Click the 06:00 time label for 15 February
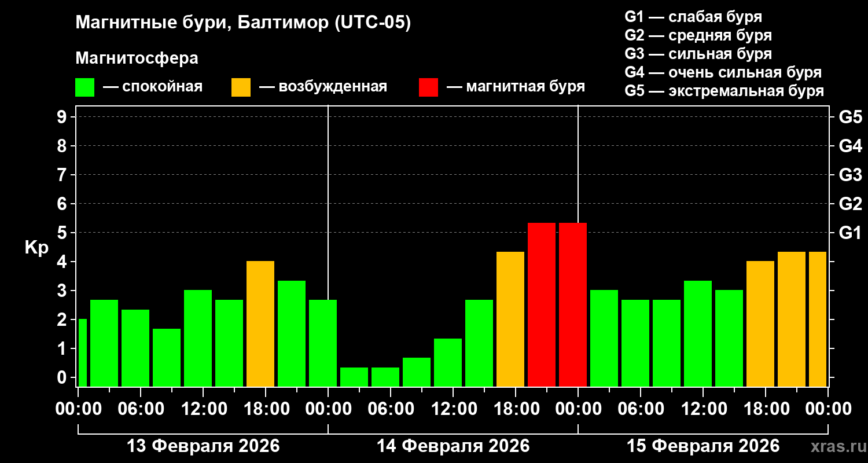This screenshot has width=868, height=463. coord(641,409)
